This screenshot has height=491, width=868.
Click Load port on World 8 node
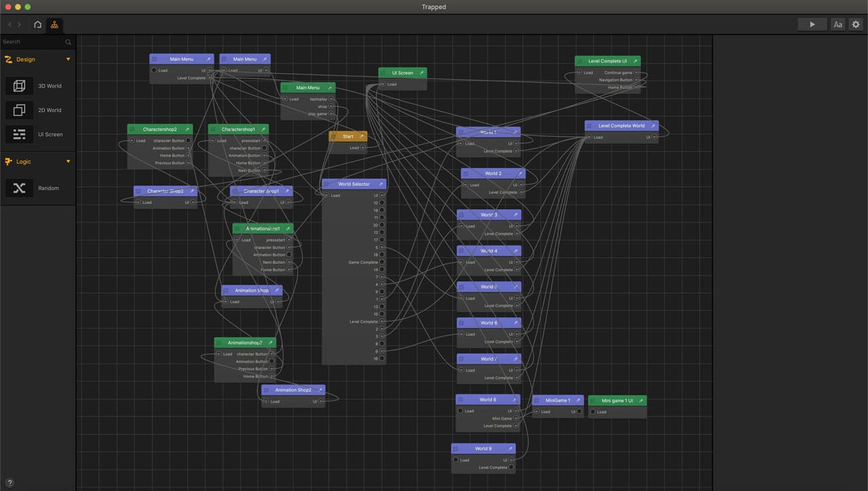[x=460, y=411]
